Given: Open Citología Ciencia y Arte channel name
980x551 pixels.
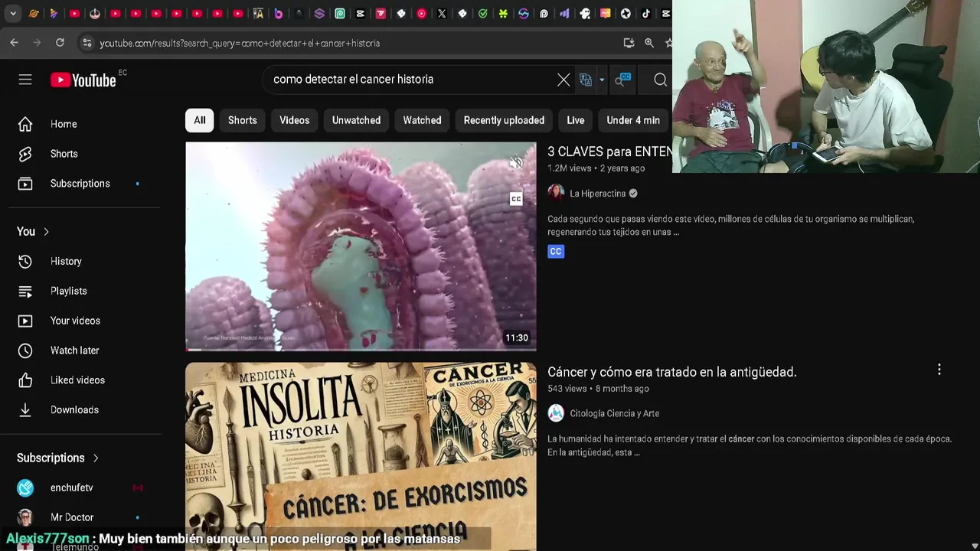Looking at the screenshot, I should (x=615, y=413).
